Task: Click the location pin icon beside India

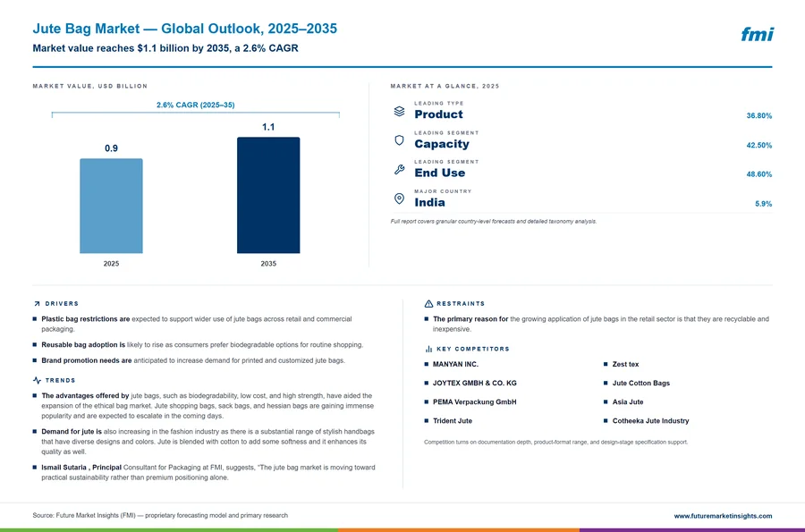Action: click(400, 198)
